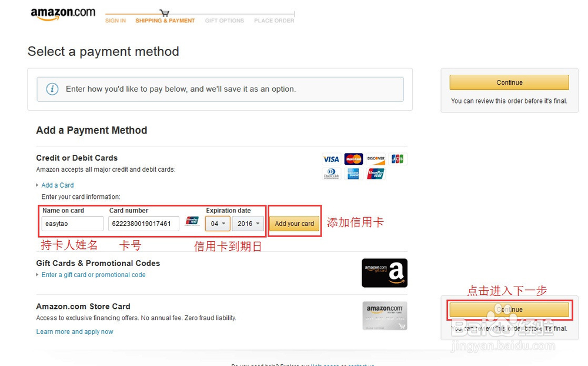Select the SHIPPING & PAYMENT step

point(165,21)
